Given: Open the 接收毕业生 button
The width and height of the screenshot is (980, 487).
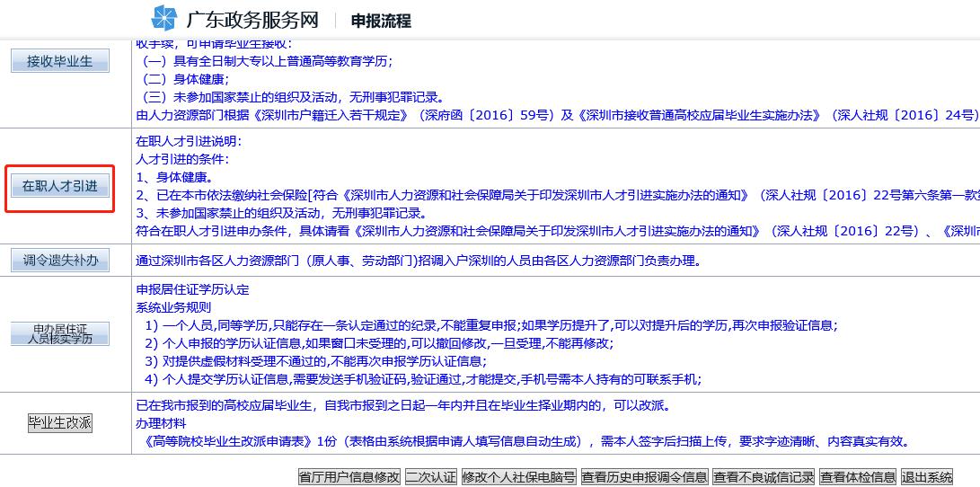Looking at the screenshot, I should (x=60, y=61).
